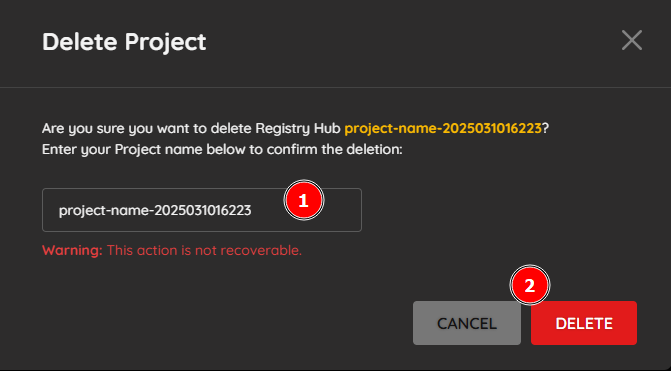Select the red step 2 annotation badge
Viewport: 671px width, 371px height.
(530, 285)
